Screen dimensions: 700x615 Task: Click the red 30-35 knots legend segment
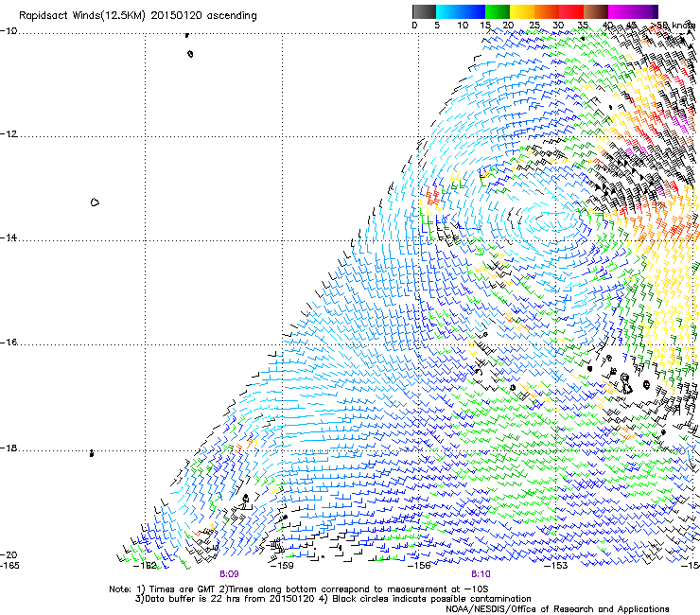pos(571,11)
